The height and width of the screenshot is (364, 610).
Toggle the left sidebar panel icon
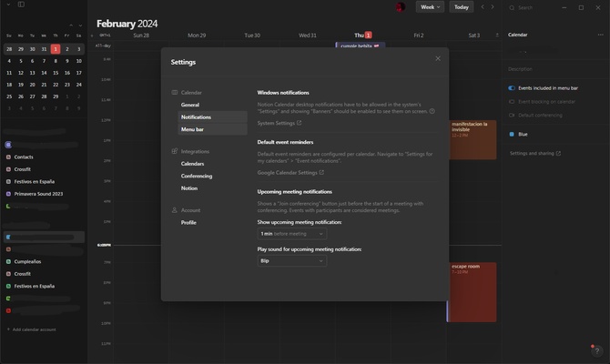pyautogui.click(x=21, y=5)
